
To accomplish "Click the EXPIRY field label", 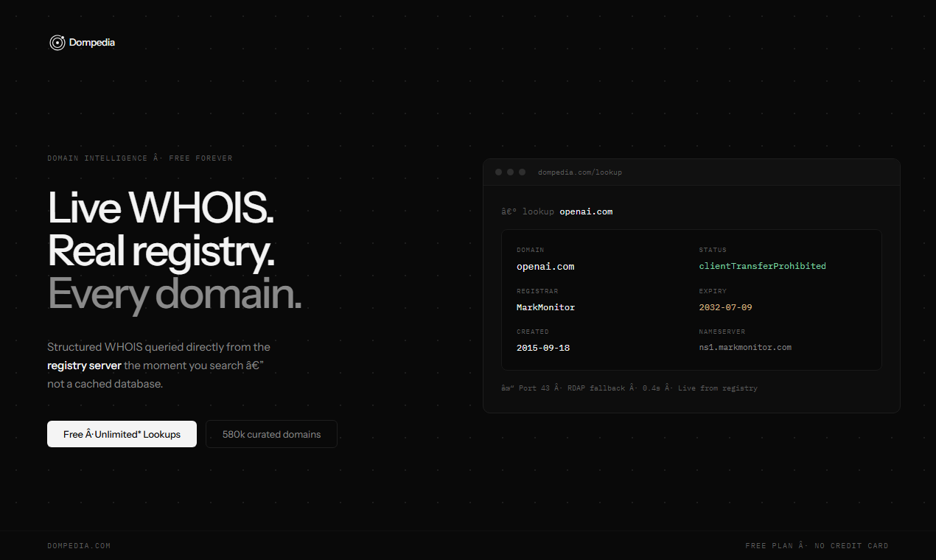I will 713,292.
